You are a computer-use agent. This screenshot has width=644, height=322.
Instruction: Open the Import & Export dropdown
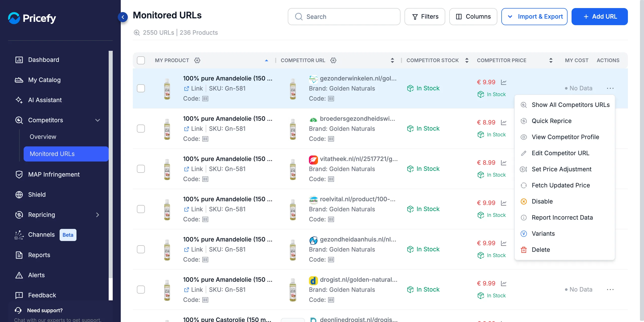[x=534, y=17]
